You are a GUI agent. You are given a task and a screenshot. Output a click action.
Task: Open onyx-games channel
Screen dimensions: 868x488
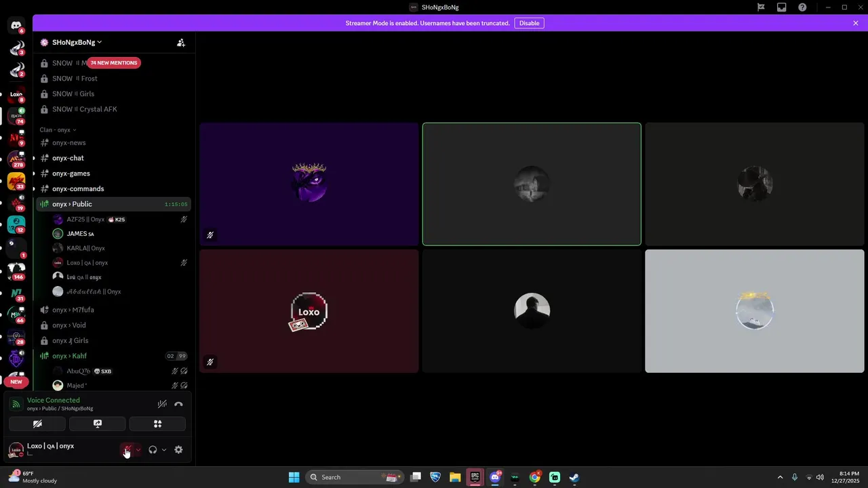point(113,174)
